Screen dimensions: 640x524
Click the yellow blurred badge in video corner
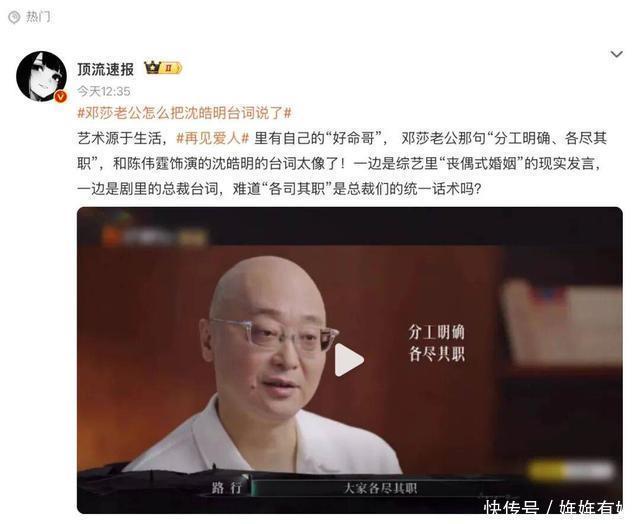[x=571, y=471]
